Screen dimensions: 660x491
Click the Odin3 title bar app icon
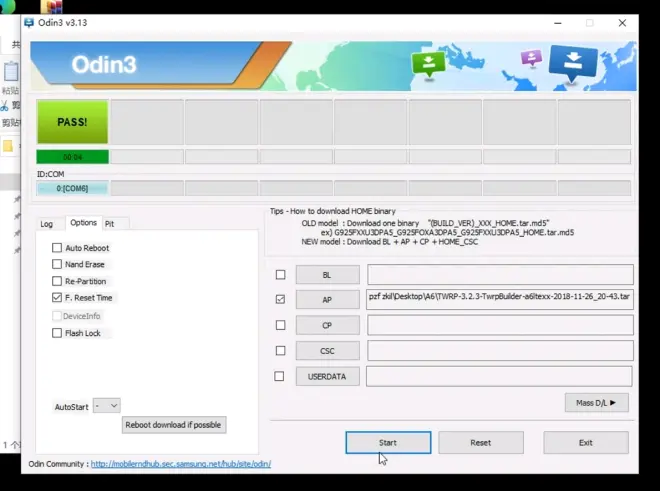pos(29,22)
